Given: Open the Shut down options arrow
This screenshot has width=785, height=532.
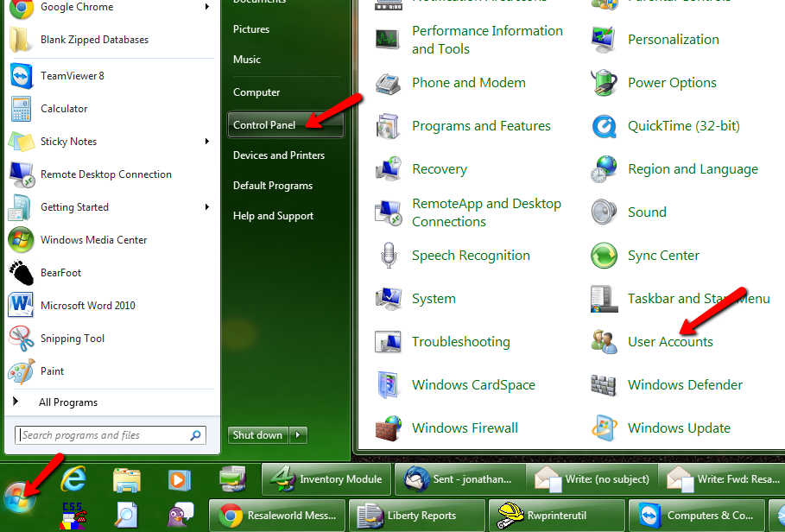Looking at the screenshot, I should click(299, 435).
